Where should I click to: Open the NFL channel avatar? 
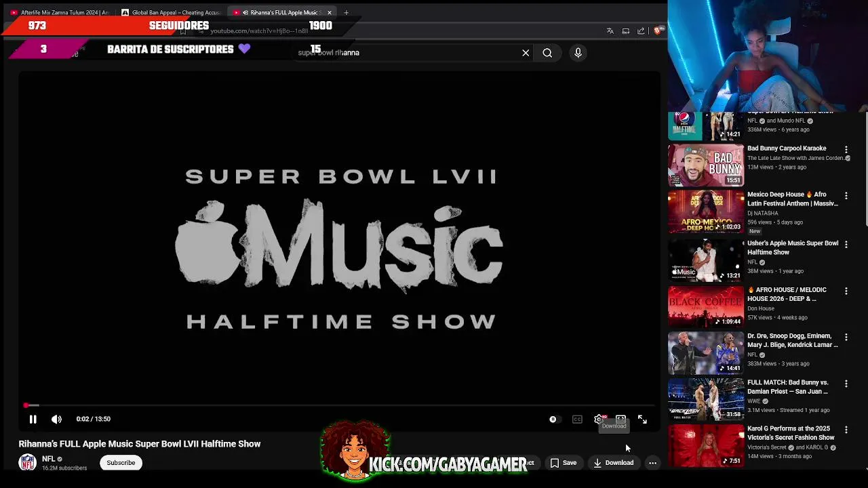(27, 462)
